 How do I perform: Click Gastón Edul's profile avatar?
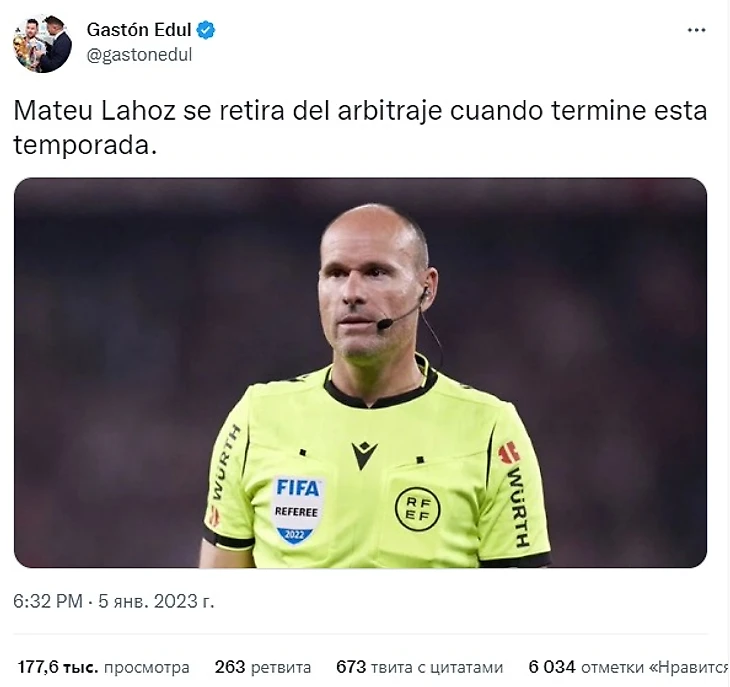[42, 44]
